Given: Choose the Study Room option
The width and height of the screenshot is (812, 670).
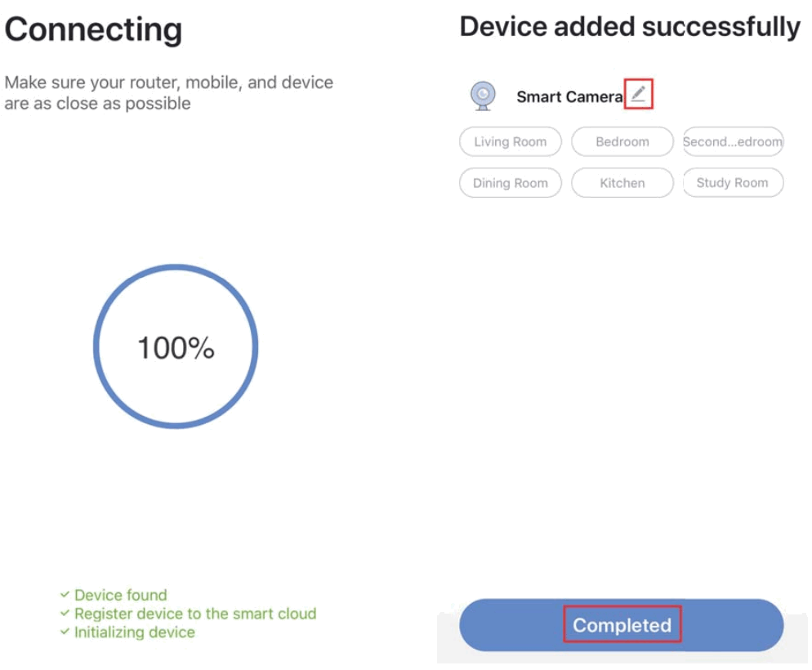Looking at the screenshot, I should coord(732,183).
